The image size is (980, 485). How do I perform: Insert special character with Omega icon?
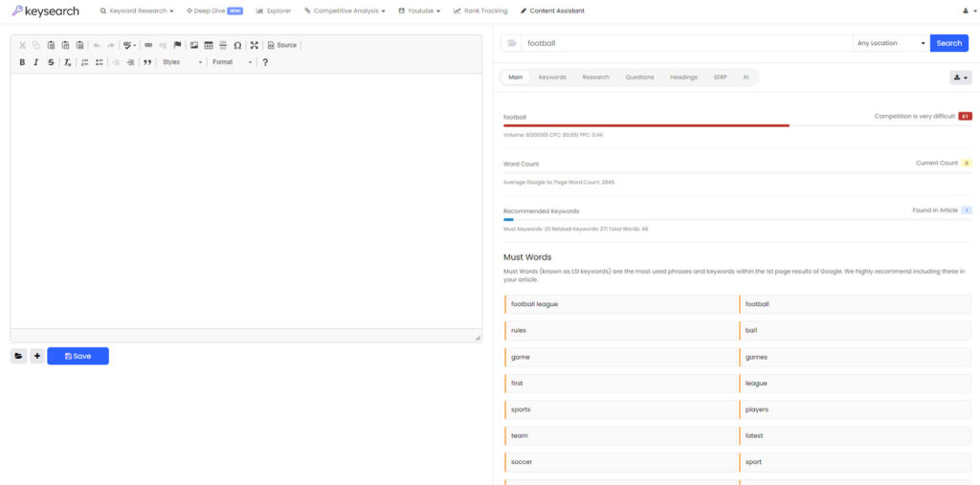pos(237,45)
